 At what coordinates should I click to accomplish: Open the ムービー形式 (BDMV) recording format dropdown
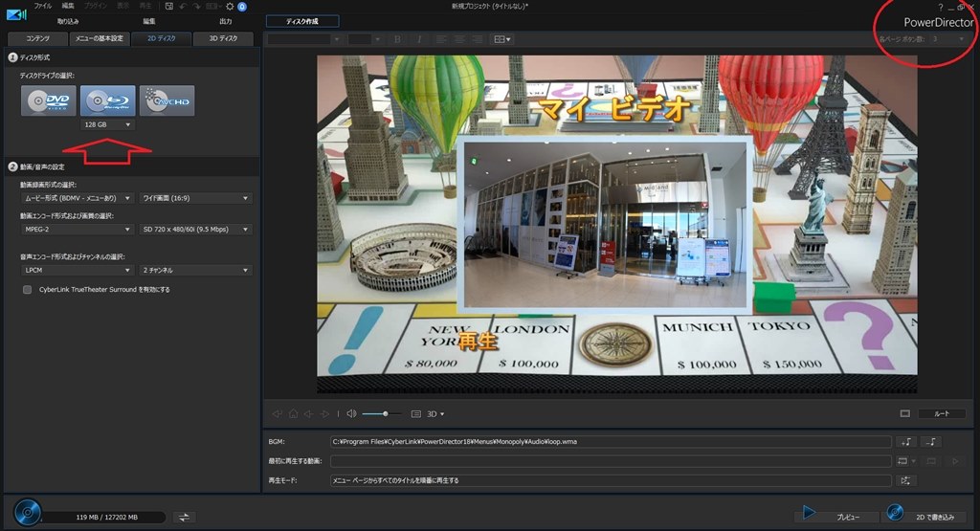pyautogui.click(x=77, y=198)
